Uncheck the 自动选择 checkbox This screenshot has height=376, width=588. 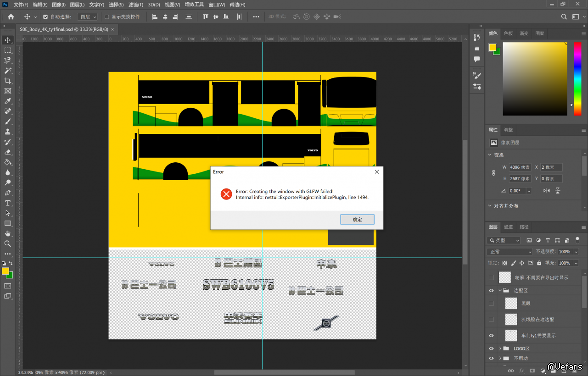[x=45, y=17]
